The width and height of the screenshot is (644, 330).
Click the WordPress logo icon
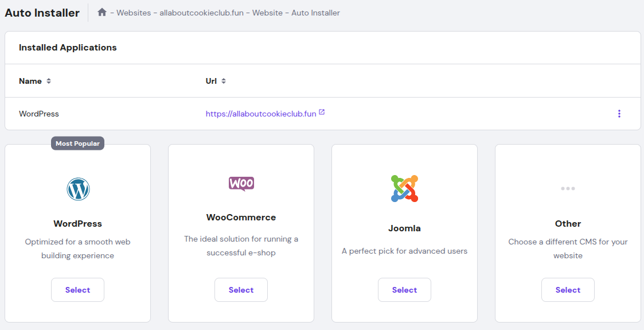click(x=78, y=189)
